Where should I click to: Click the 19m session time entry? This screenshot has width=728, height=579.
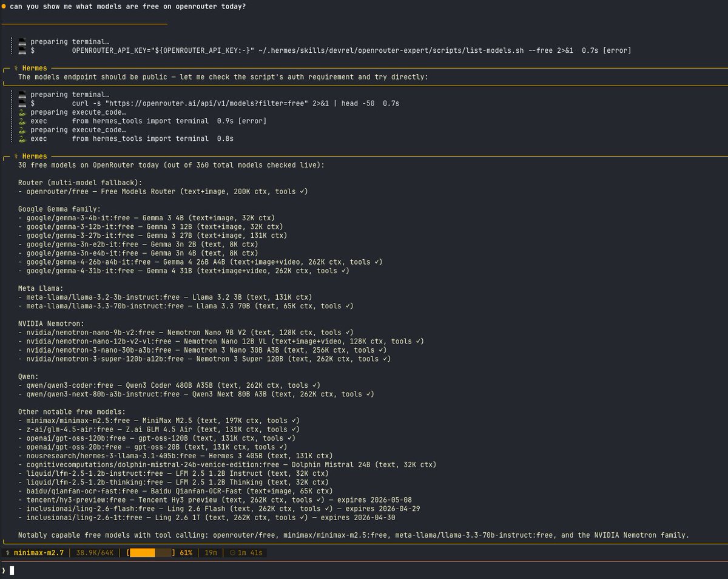(x=211, y=553)
